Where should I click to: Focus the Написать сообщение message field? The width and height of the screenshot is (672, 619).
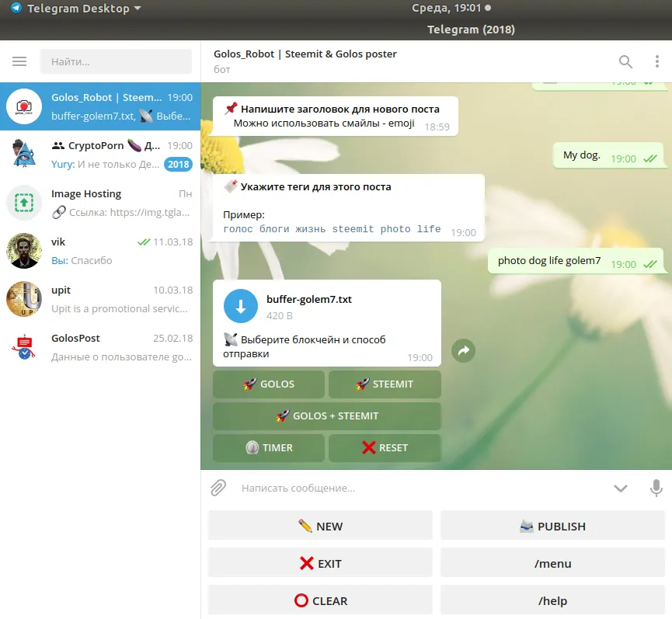click(x=420, y=489)
